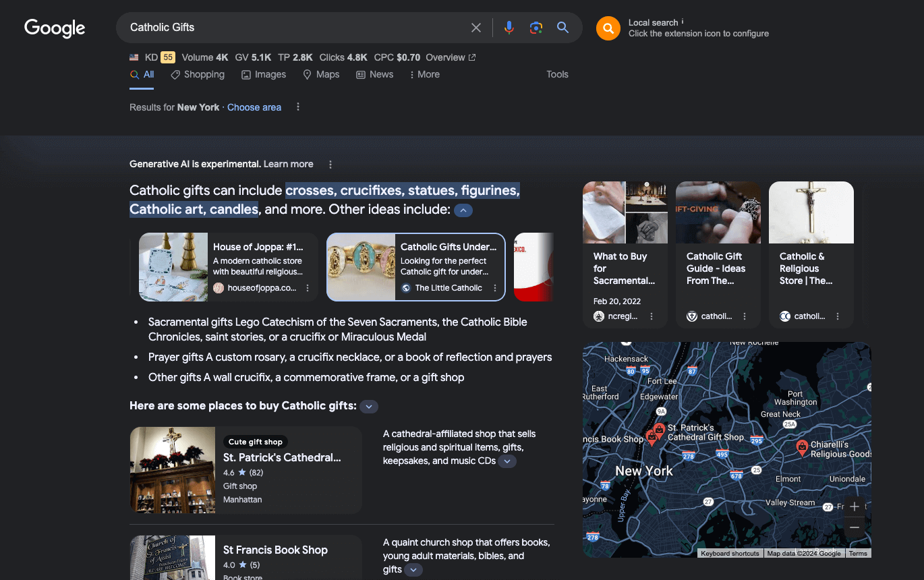Collapse the AI summary with the up chevron
This screenshot has height=580, width=924.
(463, 210)
